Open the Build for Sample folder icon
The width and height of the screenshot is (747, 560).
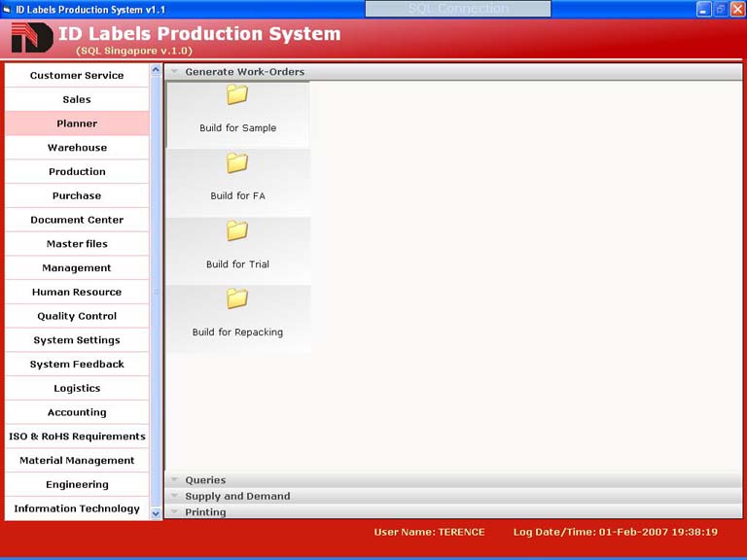(237, 95)
